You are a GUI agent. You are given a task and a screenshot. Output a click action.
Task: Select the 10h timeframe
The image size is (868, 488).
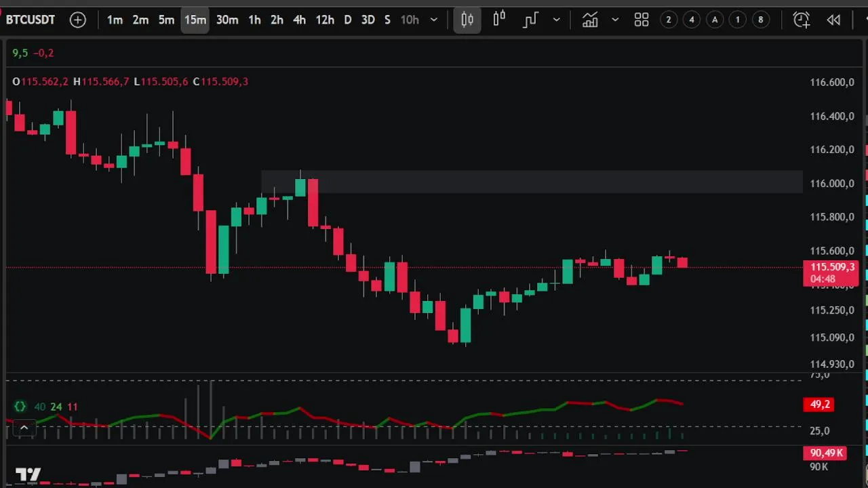[410, 20]
